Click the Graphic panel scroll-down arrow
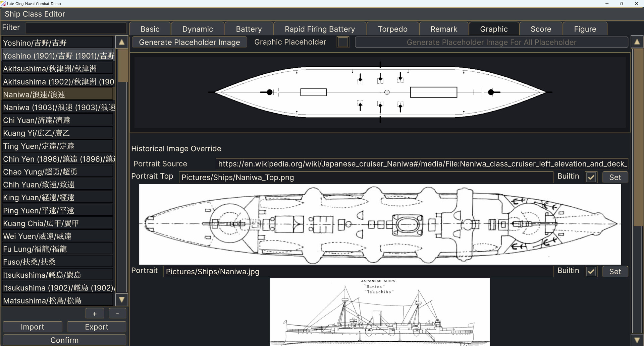 tap(637, 340)
